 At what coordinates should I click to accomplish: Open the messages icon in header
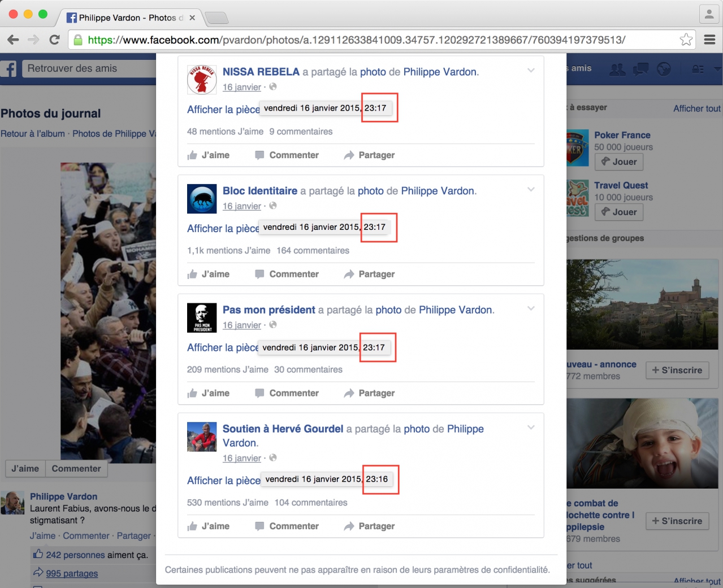(x=640, y=69)
